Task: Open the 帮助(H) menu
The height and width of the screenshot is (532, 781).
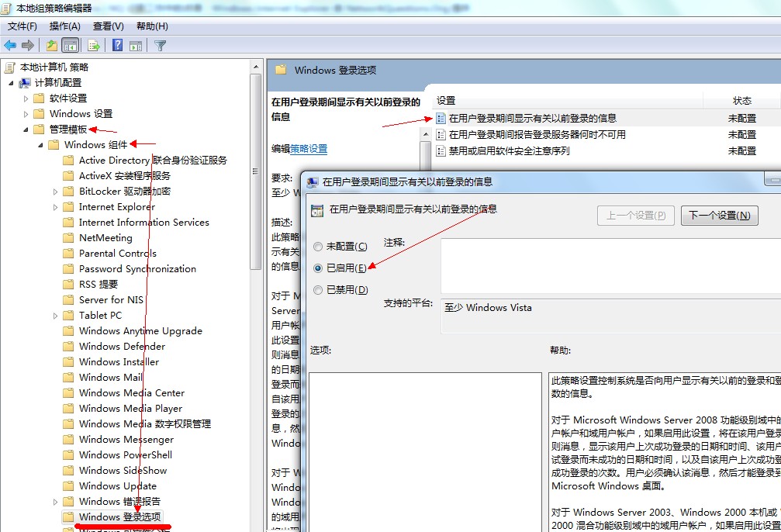Action: click(152, 26)
